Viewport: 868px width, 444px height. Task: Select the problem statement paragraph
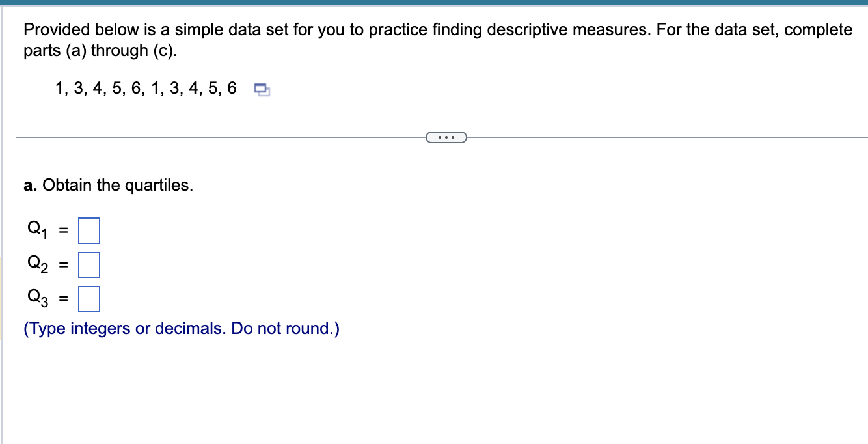pos(437,40)
